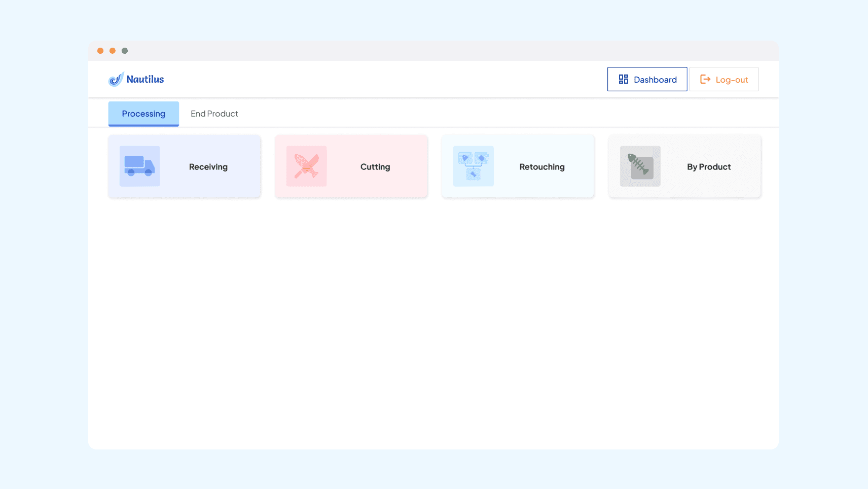Click the Receiving truck icon

tap(139, 166)
